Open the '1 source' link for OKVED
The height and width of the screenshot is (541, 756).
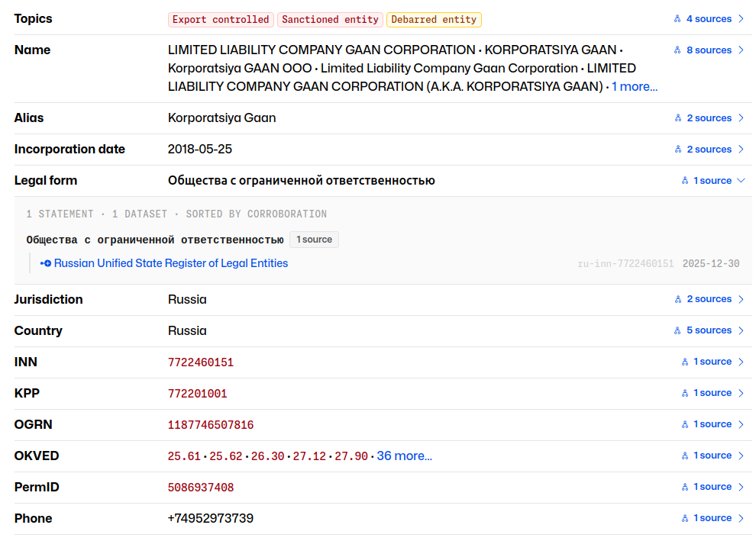pyautogui.click(x=712, y=456)
